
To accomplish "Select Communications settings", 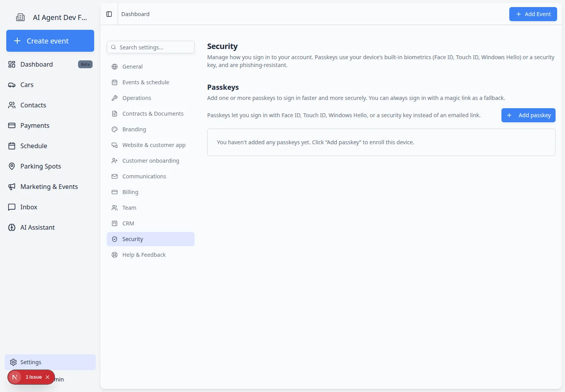I will 151,176.
